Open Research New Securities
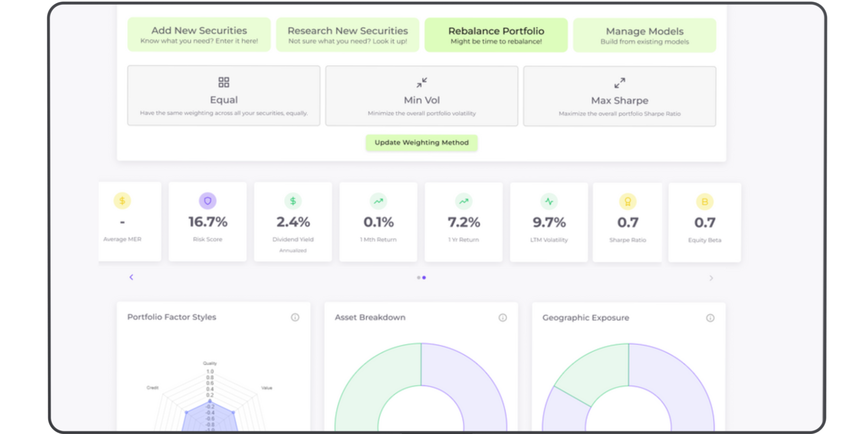 pyautogui.click(x=347, y=35)
